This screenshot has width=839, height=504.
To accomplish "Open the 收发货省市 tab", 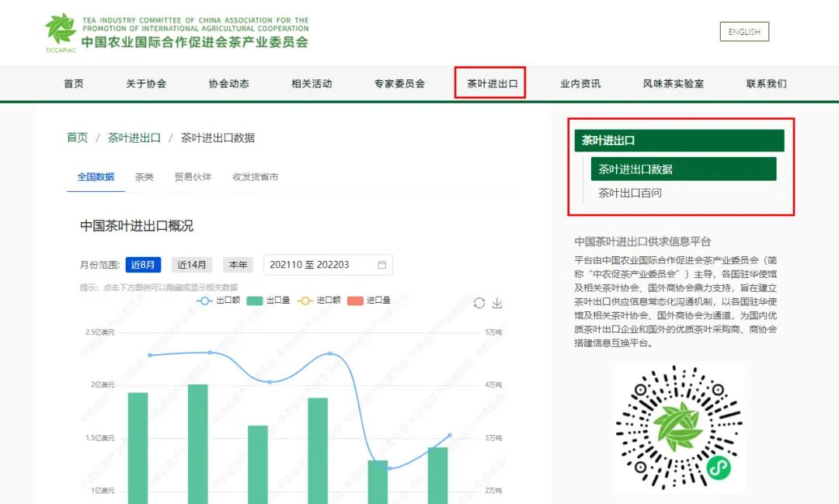I will click(x=255, y=177).
